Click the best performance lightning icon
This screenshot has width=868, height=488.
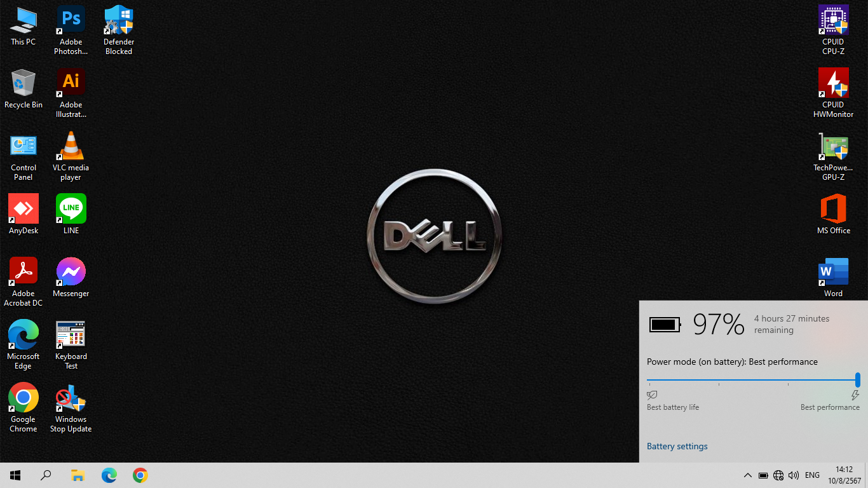coord(855,395)
